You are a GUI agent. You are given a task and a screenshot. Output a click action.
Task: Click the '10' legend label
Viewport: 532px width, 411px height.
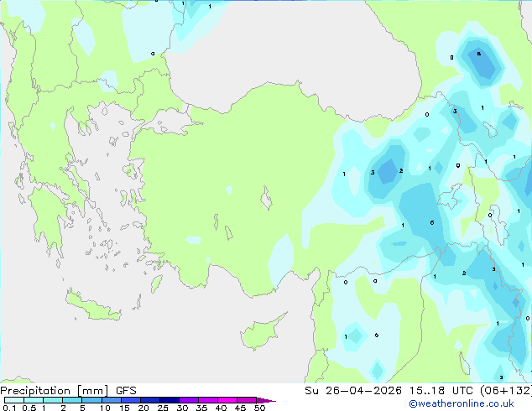[x=105, y=408]
